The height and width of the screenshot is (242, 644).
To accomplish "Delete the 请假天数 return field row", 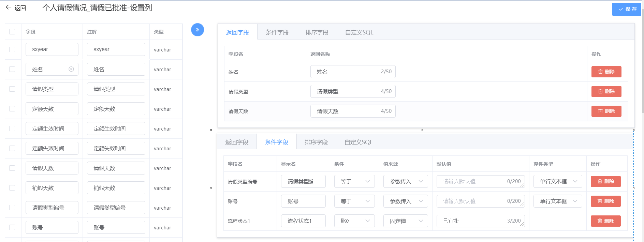I will point(606,111).
